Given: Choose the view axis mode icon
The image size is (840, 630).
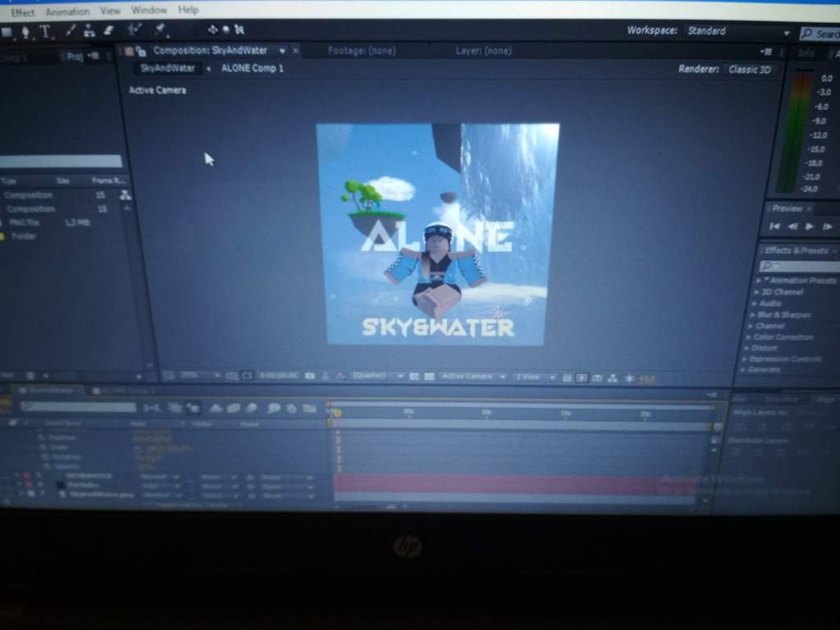Looking at the screenshot, I should click(239, 30).
